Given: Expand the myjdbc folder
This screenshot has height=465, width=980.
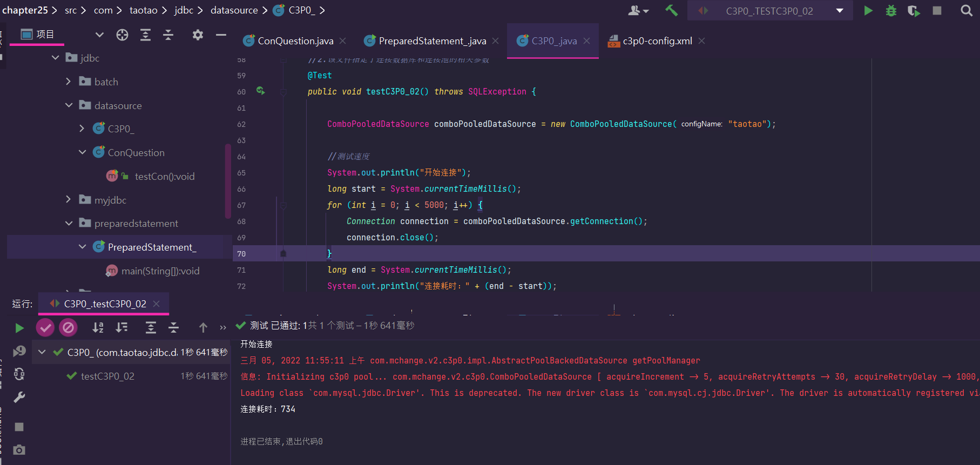Looking at the screenshot, I should tap(69, 199).
